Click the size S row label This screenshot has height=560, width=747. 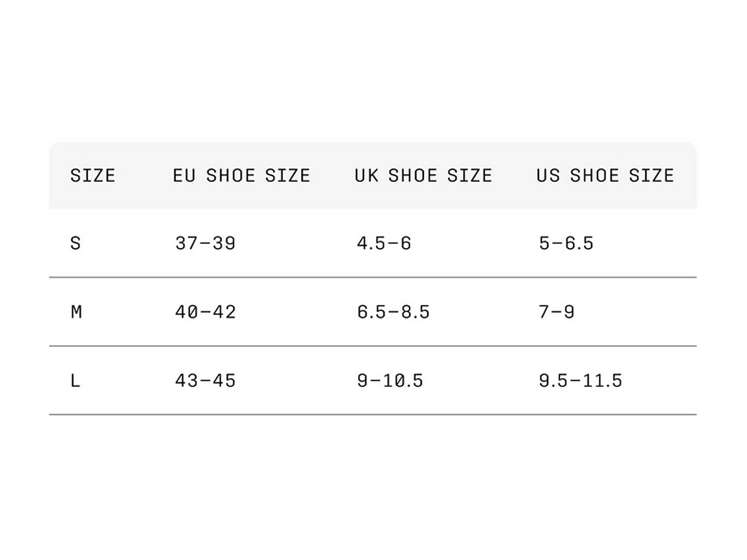(76, 243)
